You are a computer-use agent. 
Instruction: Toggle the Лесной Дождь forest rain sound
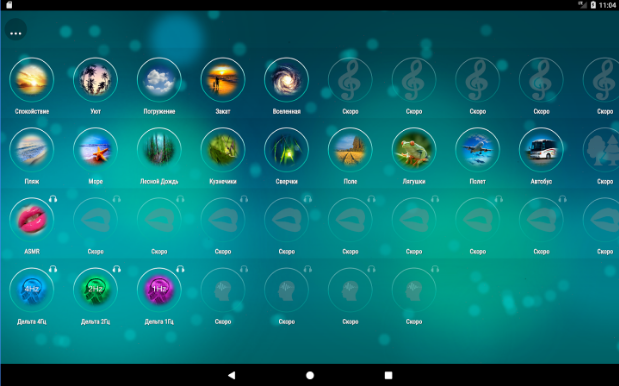(159, 150)
